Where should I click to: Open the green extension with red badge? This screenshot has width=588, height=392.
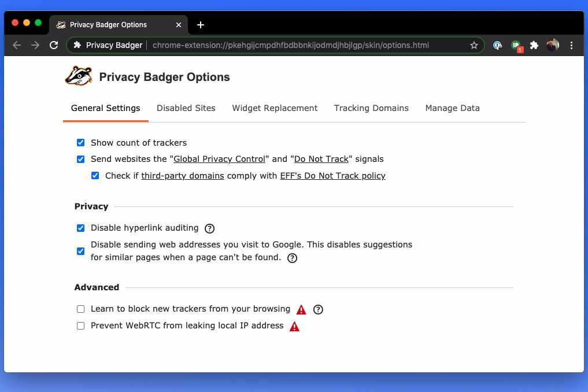point(517,46)
